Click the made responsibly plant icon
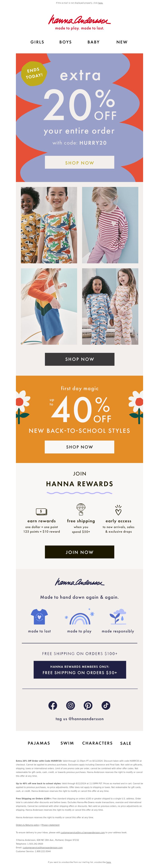 (118, 617)
